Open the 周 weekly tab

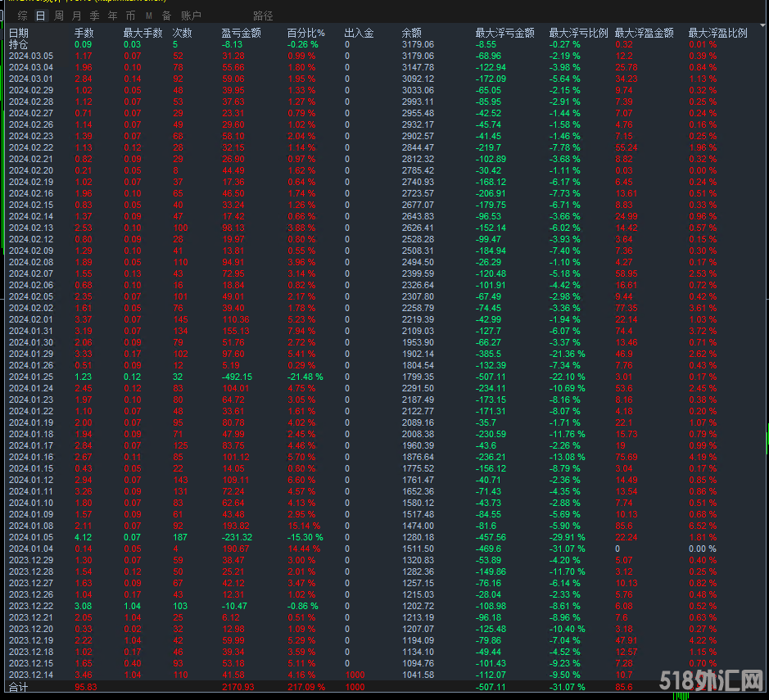[x=59, y=16]
